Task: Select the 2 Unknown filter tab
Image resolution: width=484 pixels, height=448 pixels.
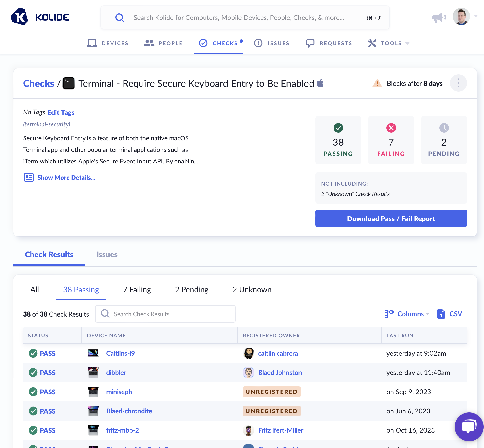Action: point(252,290)
